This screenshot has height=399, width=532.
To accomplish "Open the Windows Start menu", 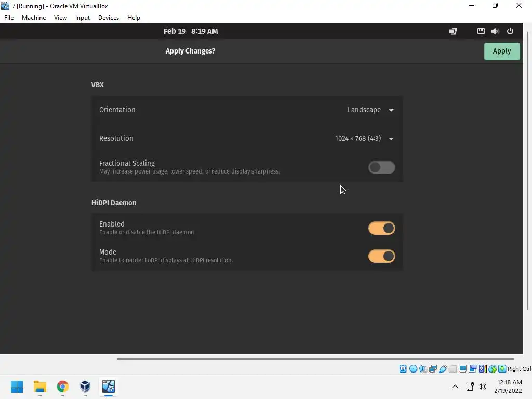I will (x=17, y=387).
